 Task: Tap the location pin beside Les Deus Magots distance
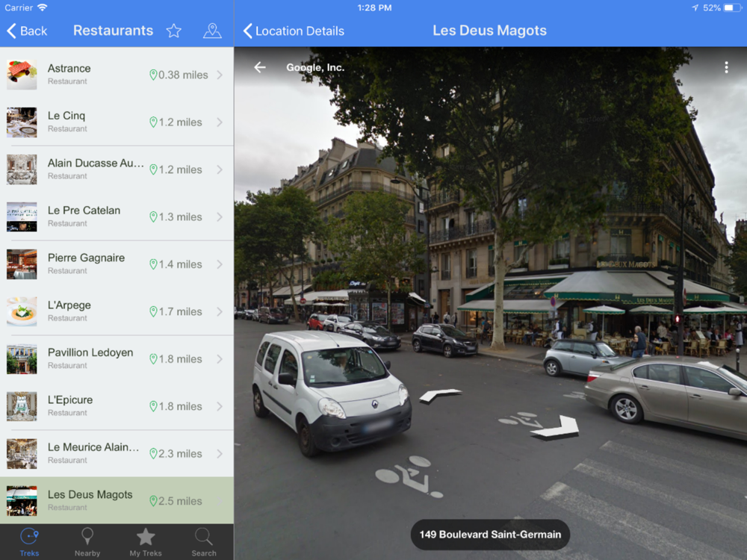[x=153, y=501]
